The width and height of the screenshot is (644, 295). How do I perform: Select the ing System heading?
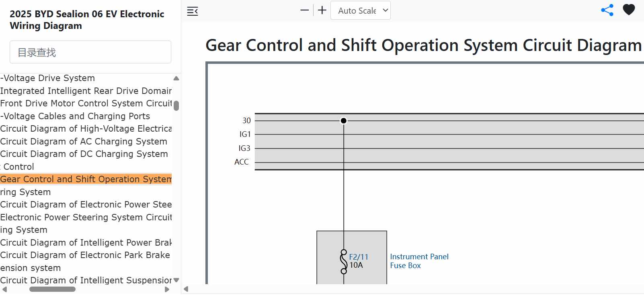(24, 230)
